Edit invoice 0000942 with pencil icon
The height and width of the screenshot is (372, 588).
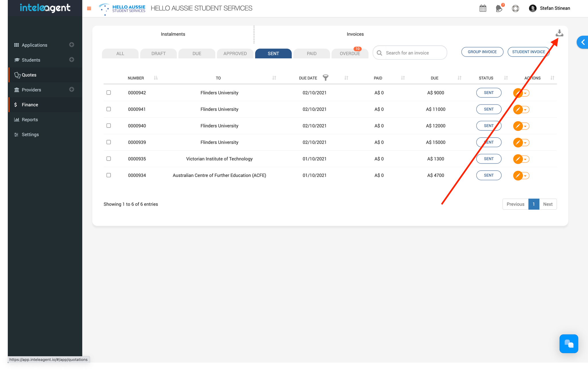518,93
